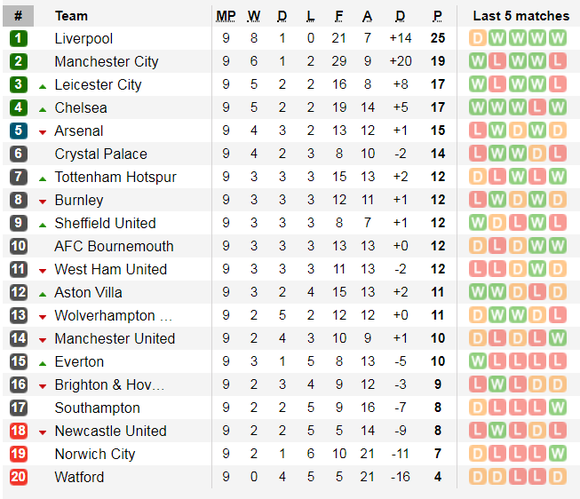Click Last 5 matches column header
The height and width of the screenshot is (499, 580).
point(521,16)
